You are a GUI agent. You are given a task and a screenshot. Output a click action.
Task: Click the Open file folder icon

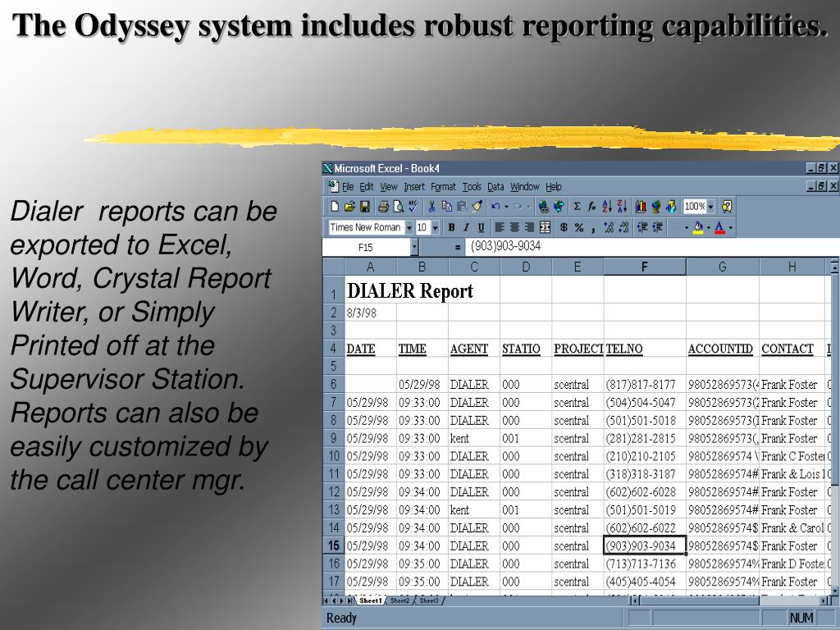pyautogui.click(x=349, y=206)
